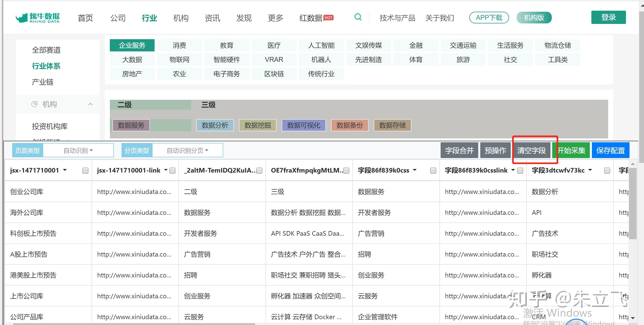This screenshot has width=644, height=325.
Task: Check the jsx-1471710001 column checkbox
Action: (85, 171)
